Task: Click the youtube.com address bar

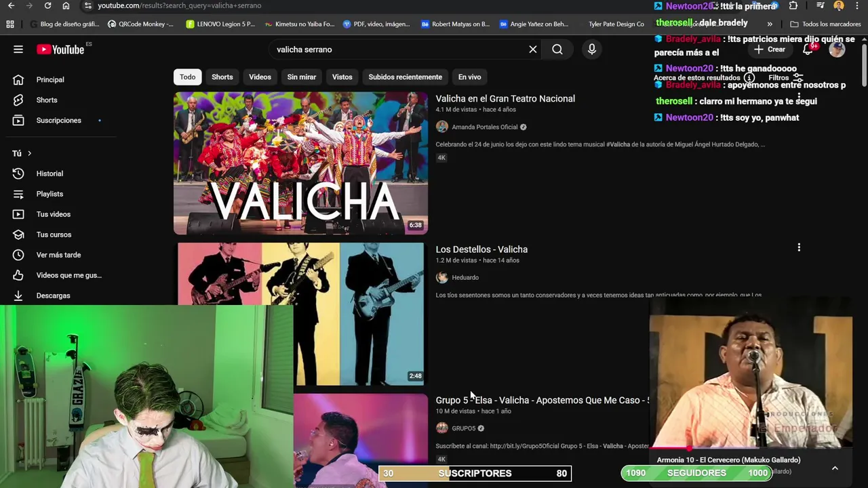Action: [366, 5]
